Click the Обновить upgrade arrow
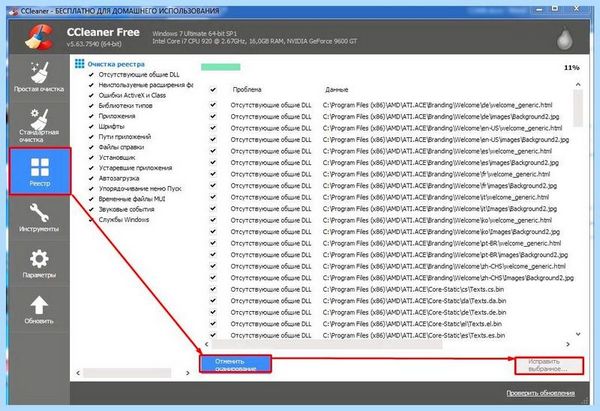This screenshot has height=411, width=600. tap(39, 309)
